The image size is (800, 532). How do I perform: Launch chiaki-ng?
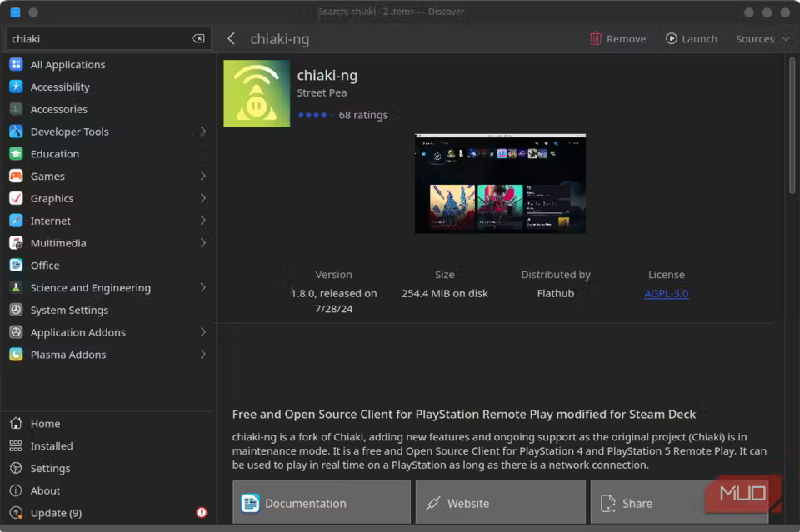pyautogui.click(x=691, y=39)
